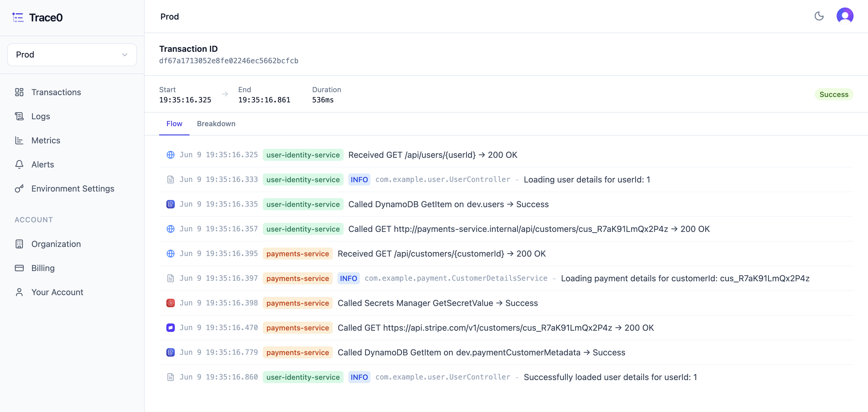
Task: Click start time 19:35:16.325 value
Action: (x=185, y=100)
